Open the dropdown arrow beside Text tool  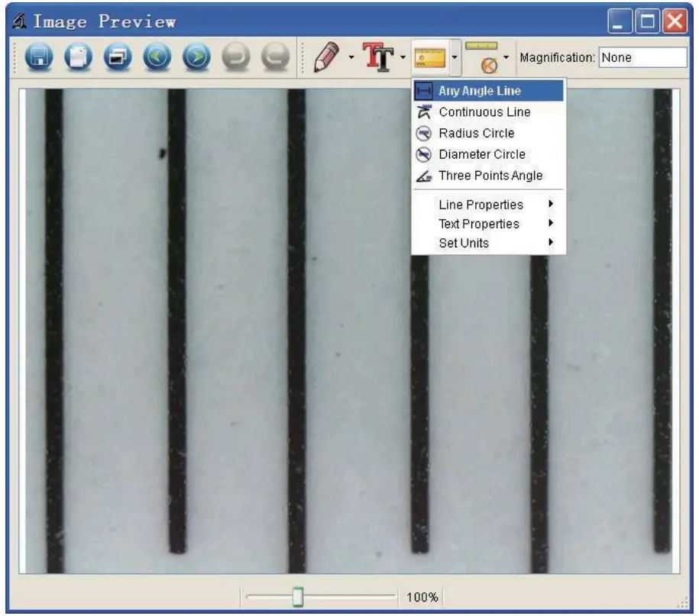(403, 58)
